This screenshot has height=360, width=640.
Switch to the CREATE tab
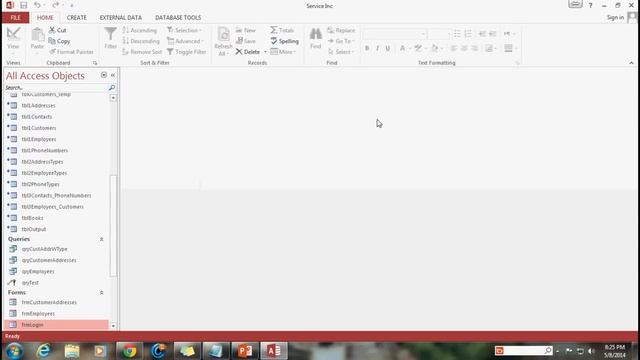77,18
